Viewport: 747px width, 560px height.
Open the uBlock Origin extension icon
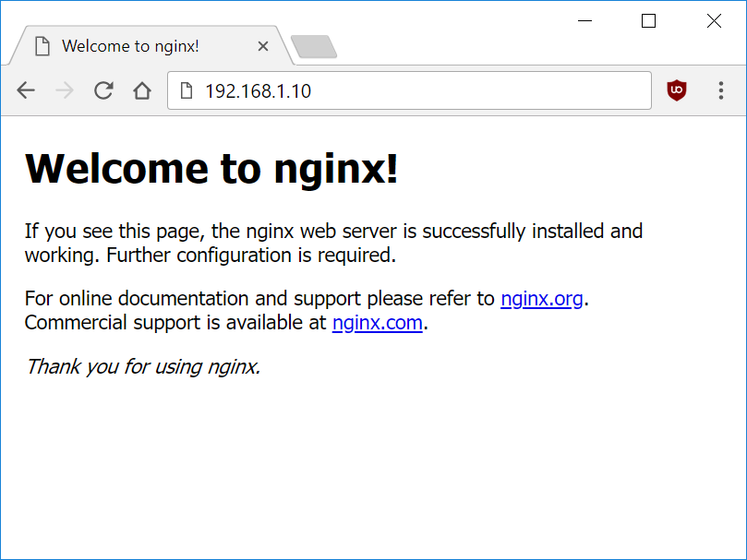point(677,90)
